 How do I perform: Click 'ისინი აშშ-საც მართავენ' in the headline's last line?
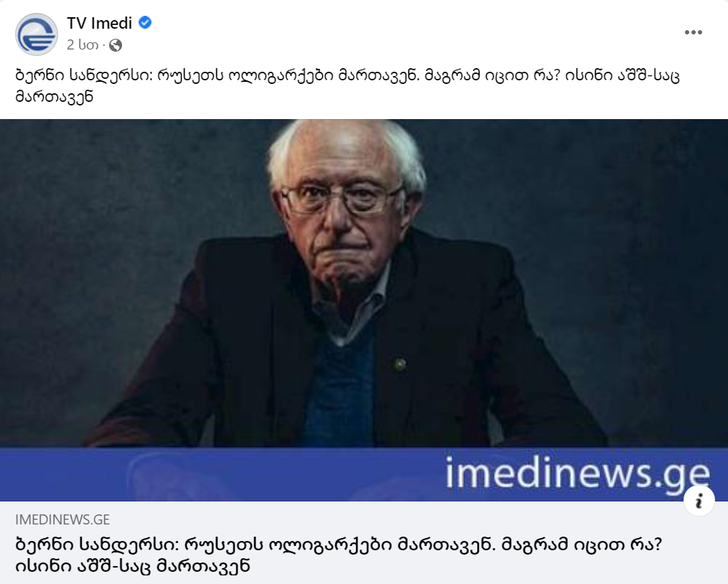pos(133,565)
